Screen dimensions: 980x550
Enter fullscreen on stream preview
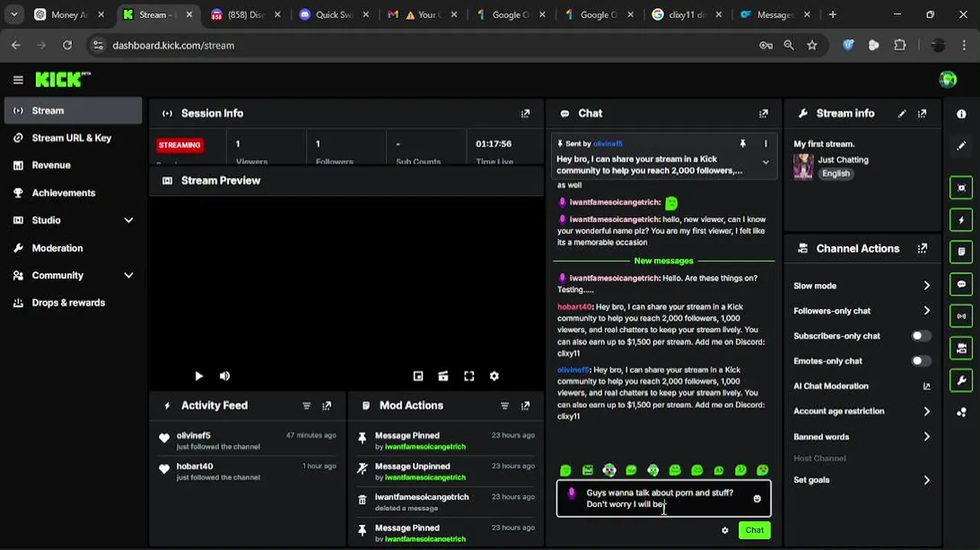(x=469, y=376)
